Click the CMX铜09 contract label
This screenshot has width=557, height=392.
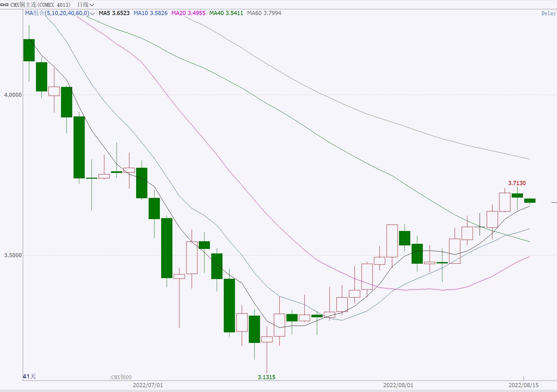click(x=121, y=378)
